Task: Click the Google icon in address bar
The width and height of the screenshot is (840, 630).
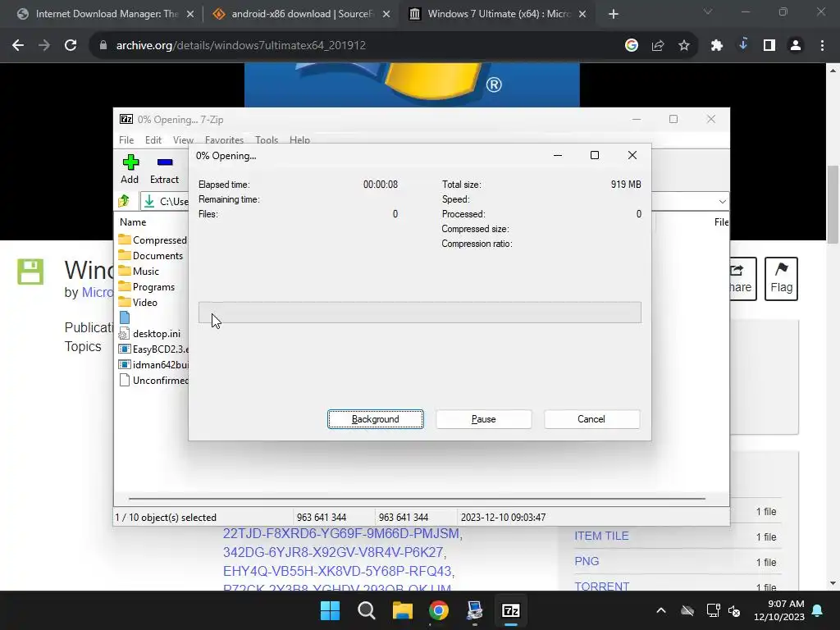Action: 632,46
